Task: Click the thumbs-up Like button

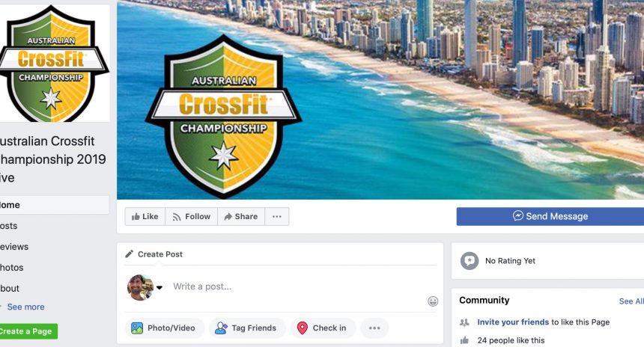Action: tap(145, 217)
